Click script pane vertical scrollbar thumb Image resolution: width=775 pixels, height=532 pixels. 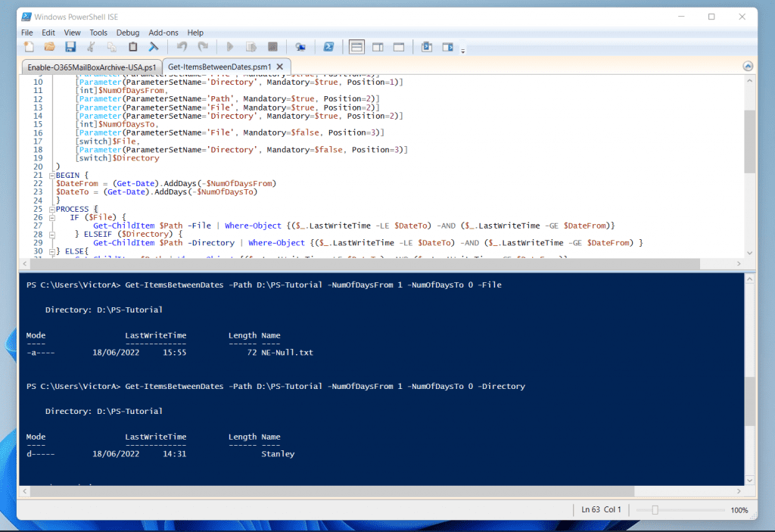(x=749, y=142)
